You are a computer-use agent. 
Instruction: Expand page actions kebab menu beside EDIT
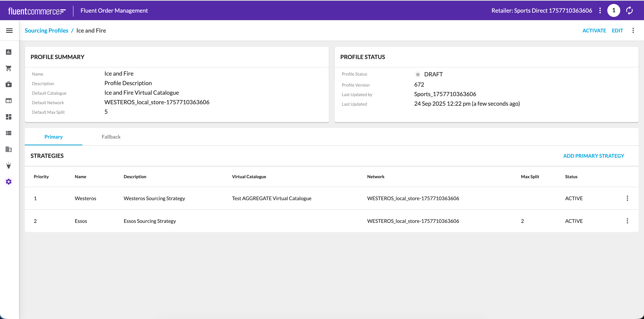pos(633,31)
